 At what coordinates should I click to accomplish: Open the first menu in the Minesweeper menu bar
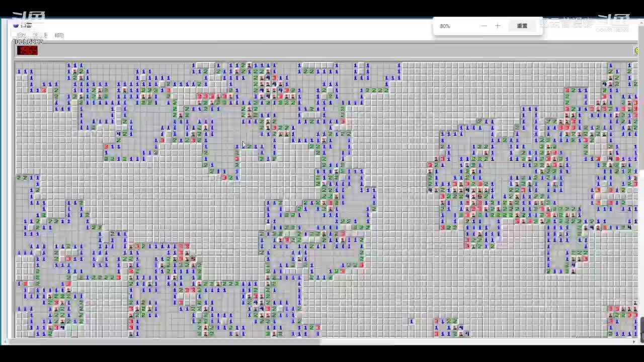(x=22, y=35)
